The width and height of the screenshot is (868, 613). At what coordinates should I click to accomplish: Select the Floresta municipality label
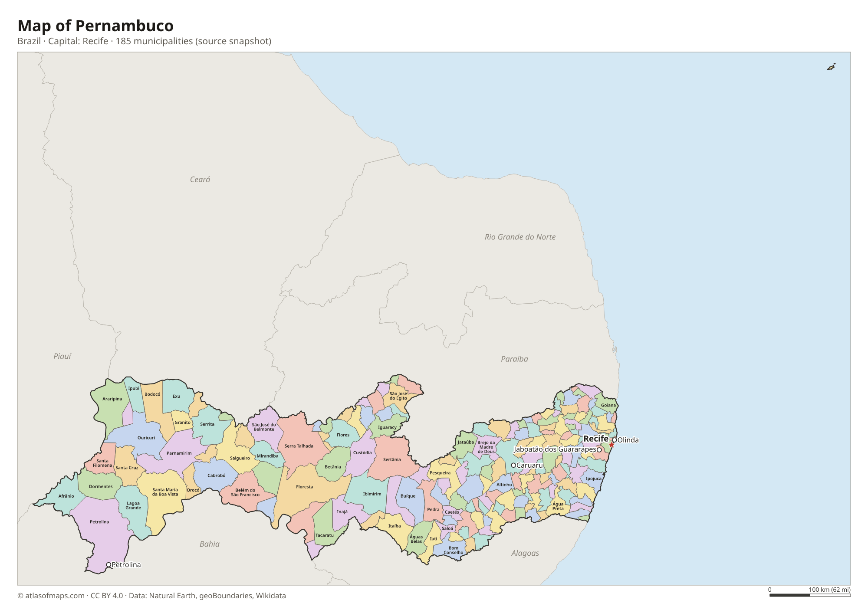click(305, 487)
